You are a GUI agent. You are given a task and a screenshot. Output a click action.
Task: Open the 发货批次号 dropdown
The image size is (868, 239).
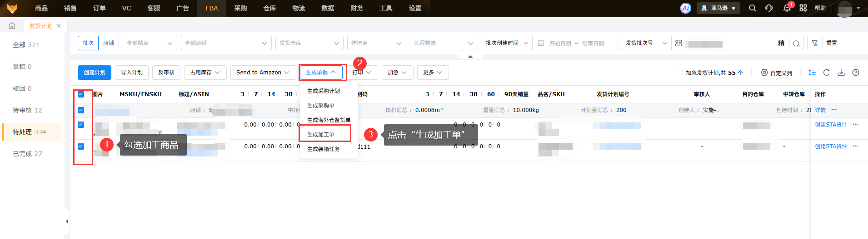646,43
